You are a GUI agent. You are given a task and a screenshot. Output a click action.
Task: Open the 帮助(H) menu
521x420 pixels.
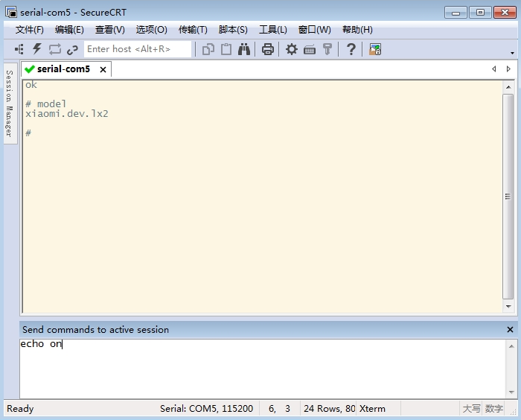pos(357,30)
